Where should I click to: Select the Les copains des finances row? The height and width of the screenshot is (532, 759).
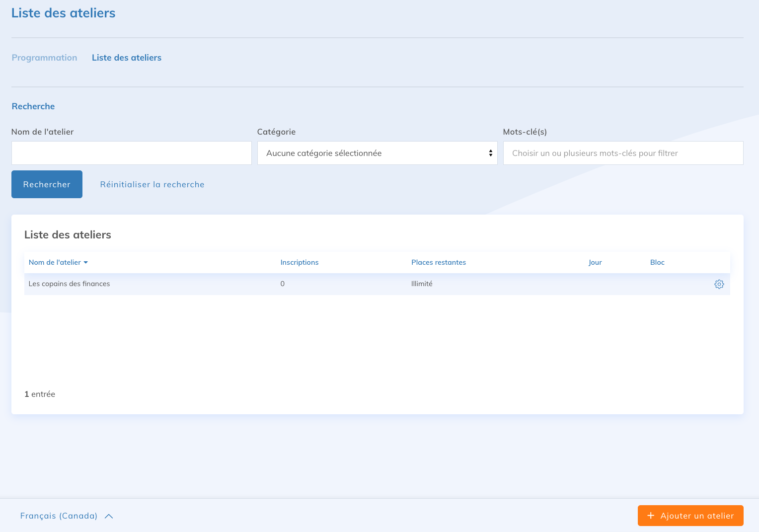click(69, 284)
